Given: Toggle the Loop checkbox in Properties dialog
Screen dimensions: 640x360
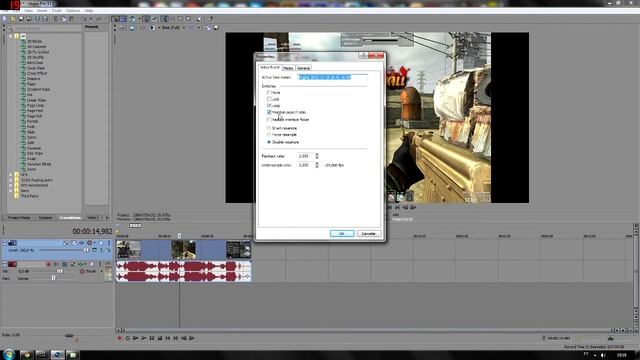Looking at the screenshot, I should click(x=269, y=105).
